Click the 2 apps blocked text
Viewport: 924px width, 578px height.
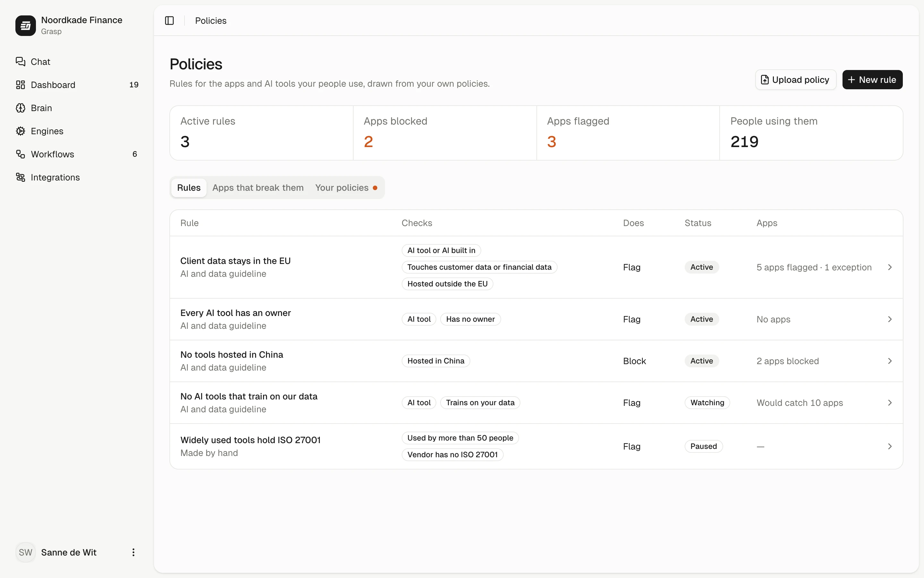[788, 361]
